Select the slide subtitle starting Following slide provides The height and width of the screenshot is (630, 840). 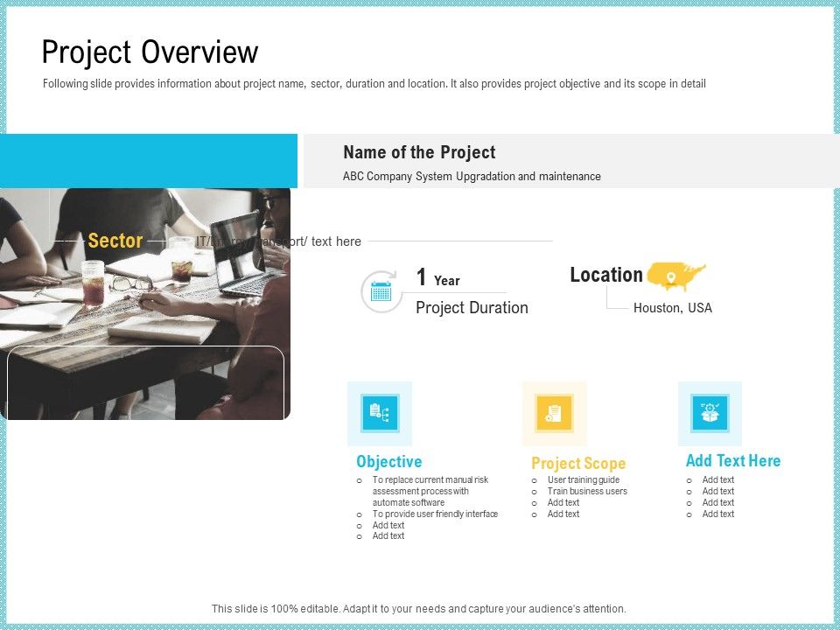point(374,84)
